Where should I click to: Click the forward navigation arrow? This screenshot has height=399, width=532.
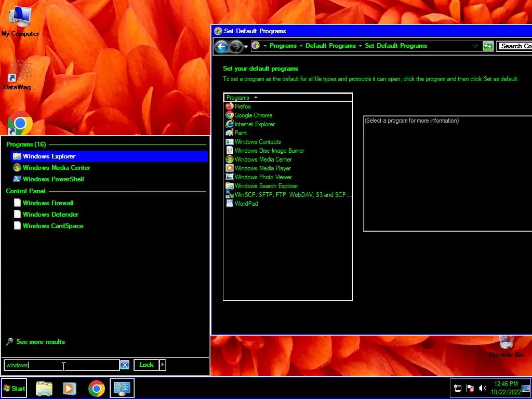(x=236, y=46)
